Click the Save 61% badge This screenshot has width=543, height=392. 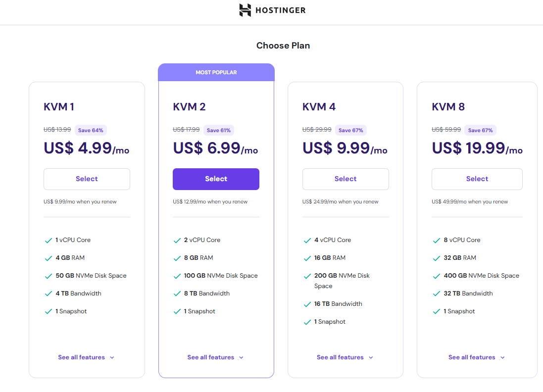(219, 130)
